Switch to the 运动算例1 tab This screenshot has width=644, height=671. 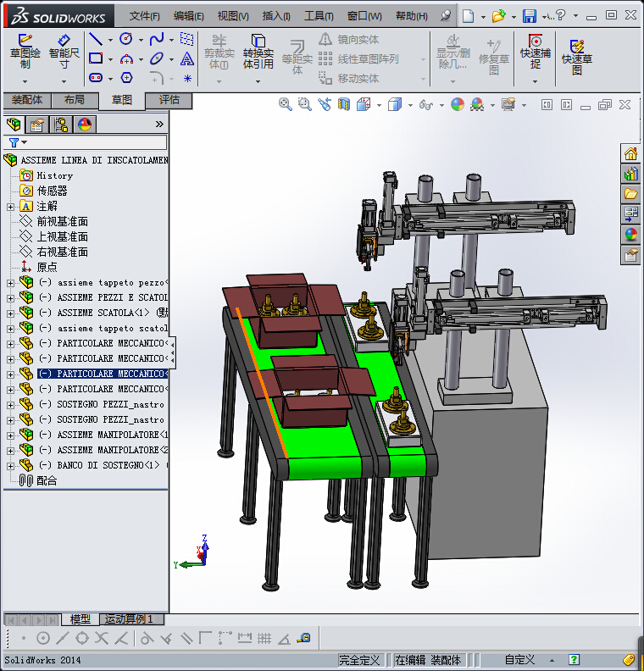coord(131,619)
